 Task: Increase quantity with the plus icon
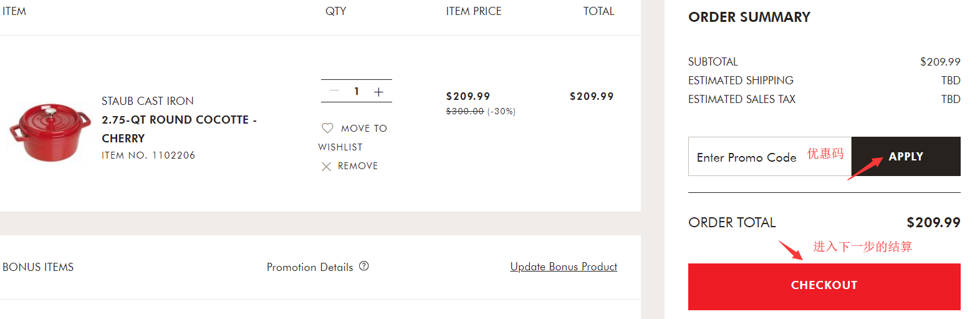click(x=378, y=92)
